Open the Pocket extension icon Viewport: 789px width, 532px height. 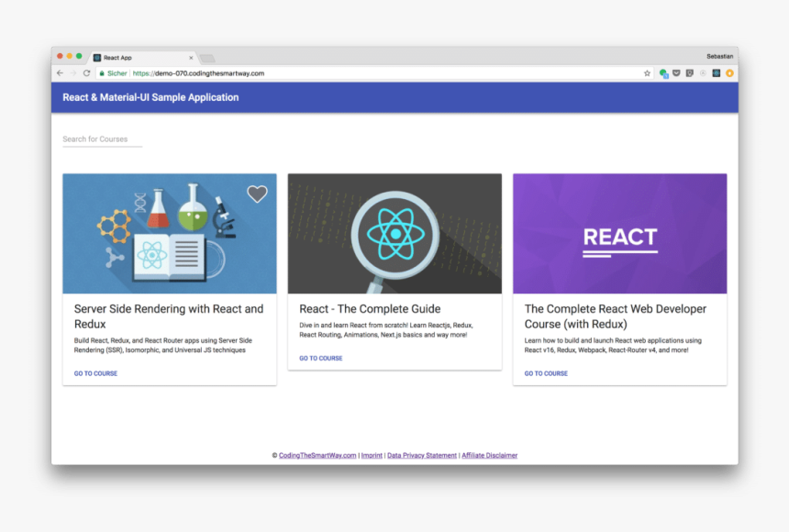(676, 73)
